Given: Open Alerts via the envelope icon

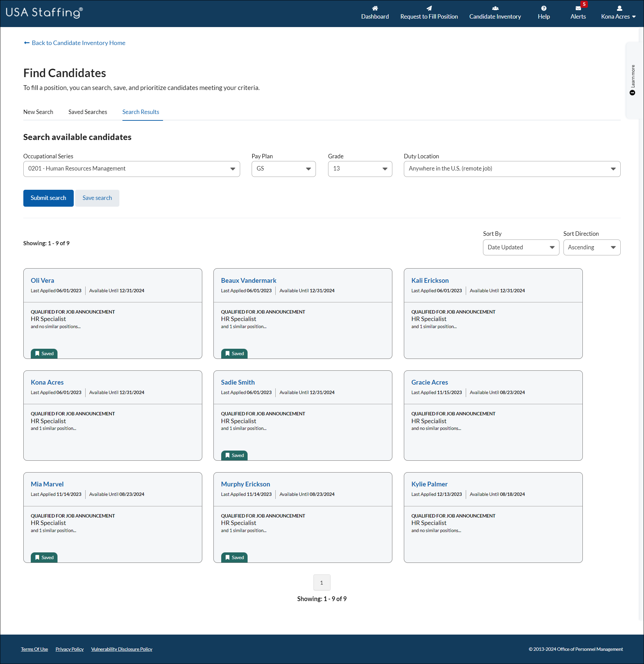Looking at the screenshot, I should pyautogui.click(x=578, y=8).
